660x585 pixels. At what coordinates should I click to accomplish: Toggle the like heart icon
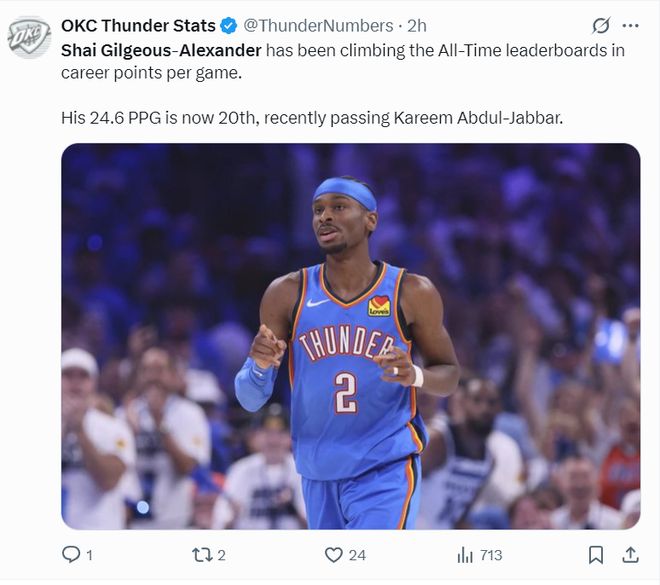(x=334, y=554)
